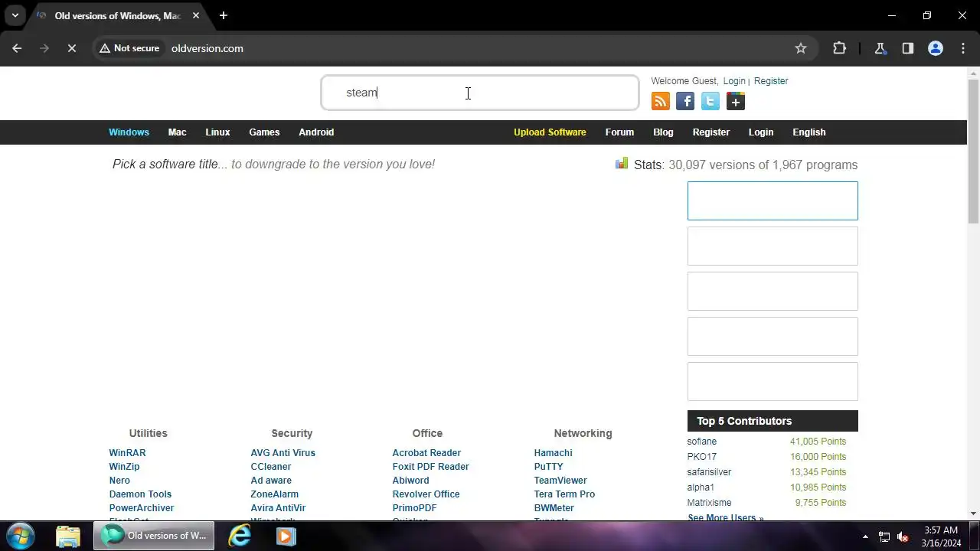Select the Windows category tab
The image size is (980, 551).
[129, 132]
